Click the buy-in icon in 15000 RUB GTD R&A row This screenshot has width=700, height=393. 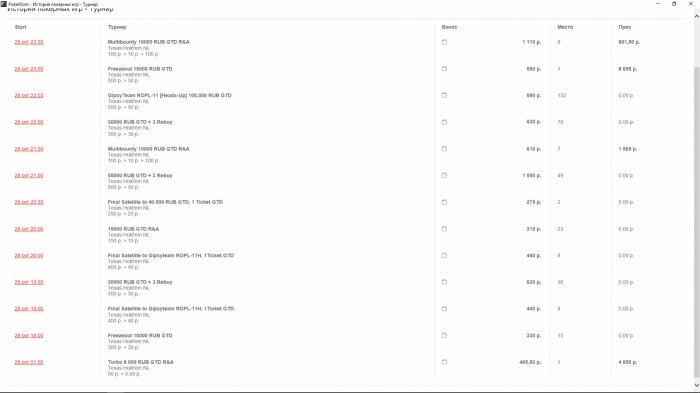point(444,229)
